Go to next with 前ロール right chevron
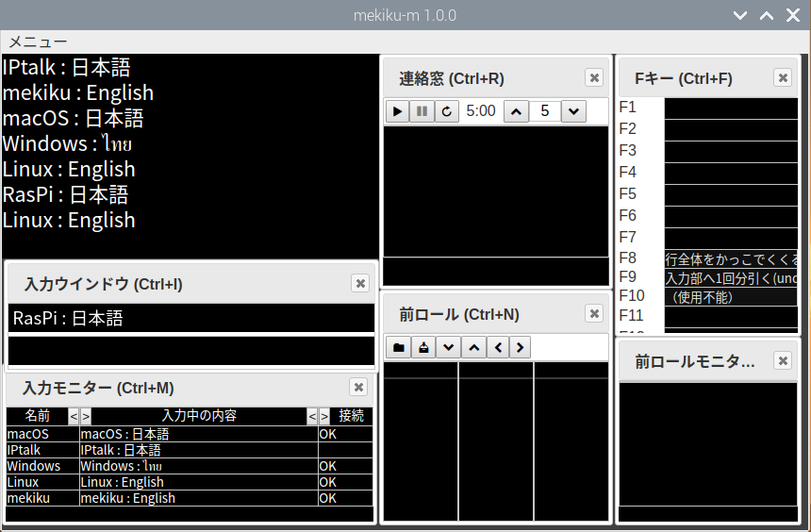Viewport: 811px width, 532px height. pos(521,347)
